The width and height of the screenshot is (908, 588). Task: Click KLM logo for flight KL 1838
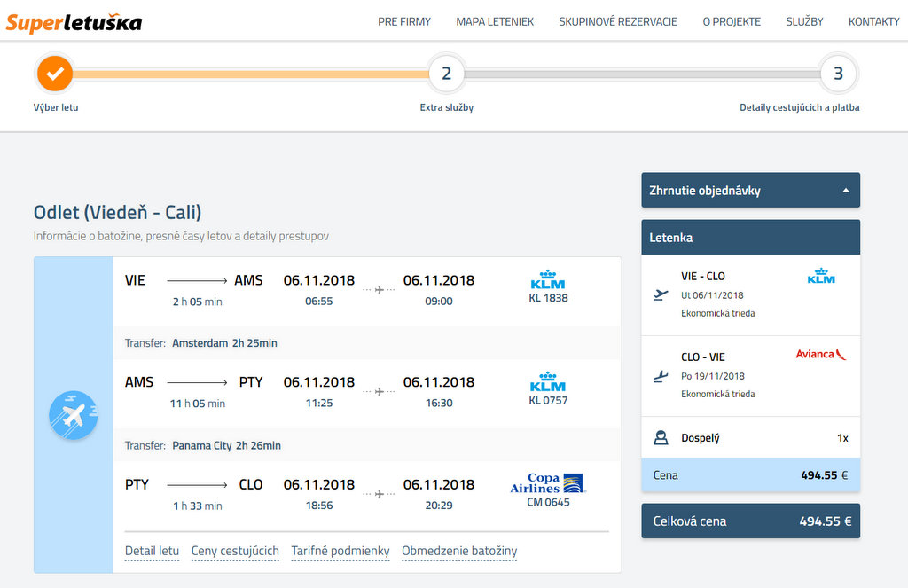coord(548,280)
